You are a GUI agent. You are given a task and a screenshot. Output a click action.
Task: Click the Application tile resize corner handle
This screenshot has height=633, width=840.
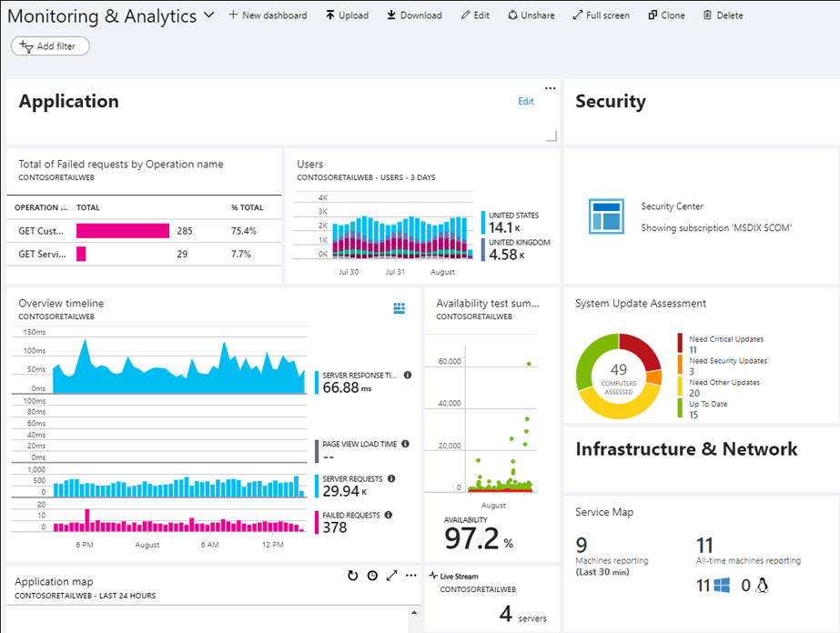(552, 136)
